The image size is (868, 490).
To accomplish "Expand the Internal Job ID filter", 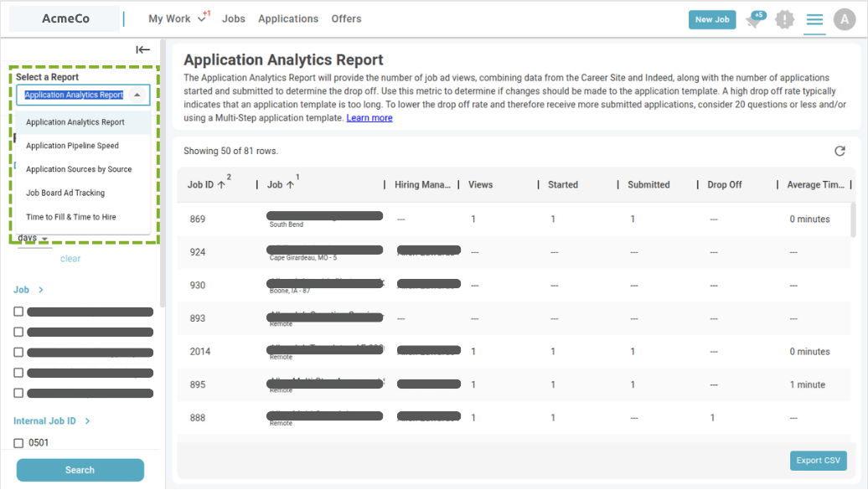I will pyautogui.click(x=87, y=421).
